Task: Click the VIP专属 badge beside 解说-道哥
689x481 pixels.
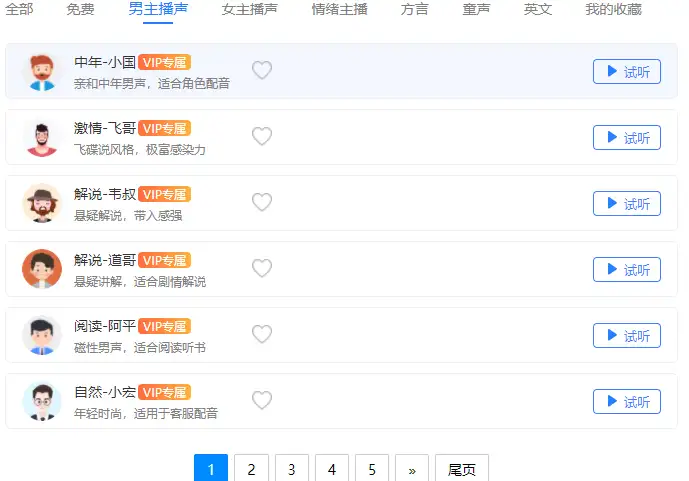Action: click(x=164, y=260)
